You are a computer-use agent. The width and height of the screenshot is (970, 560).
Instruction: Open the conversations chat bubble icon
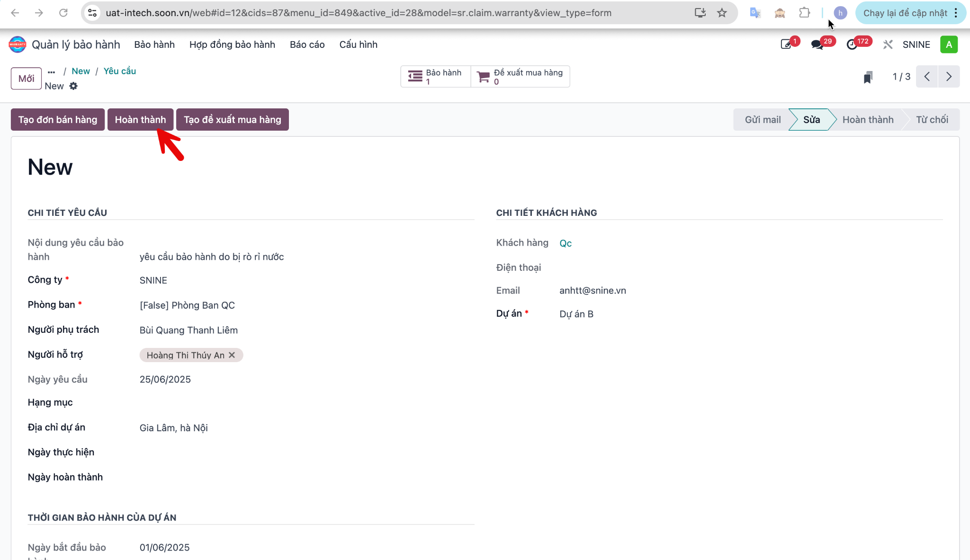pos(817,44)
